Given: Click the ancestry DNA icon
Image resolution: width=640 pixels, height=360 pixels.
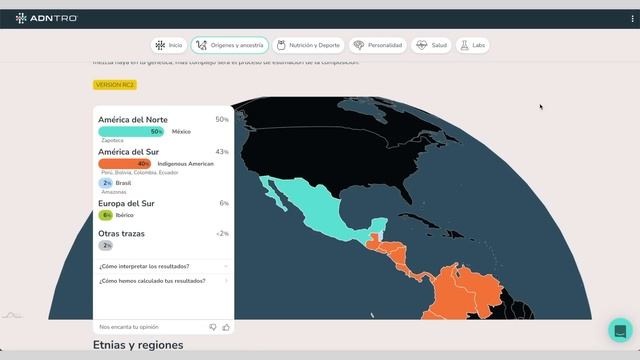Looking at the screenshot, I should point(201,45).
